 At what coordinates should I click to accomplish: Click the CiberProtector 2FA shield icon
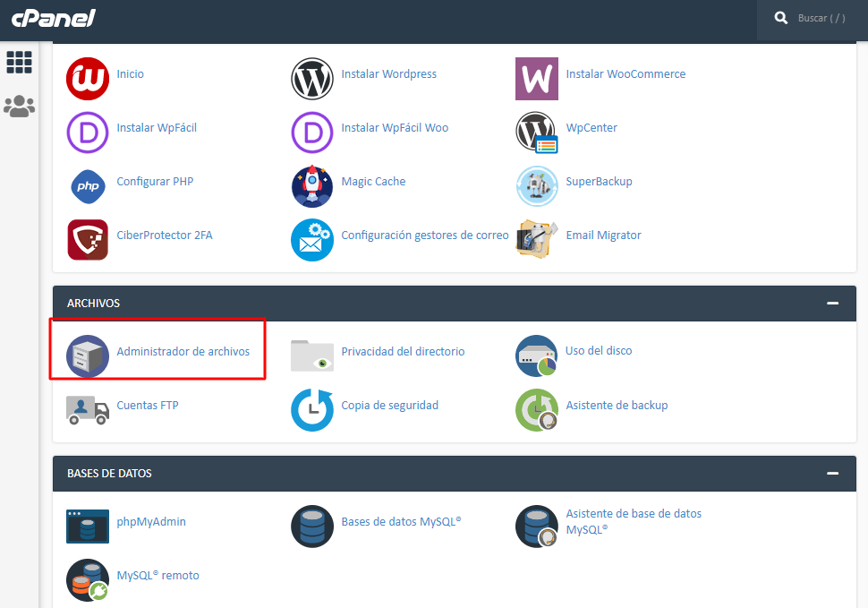pyautogui.click(x=88, y=240)
